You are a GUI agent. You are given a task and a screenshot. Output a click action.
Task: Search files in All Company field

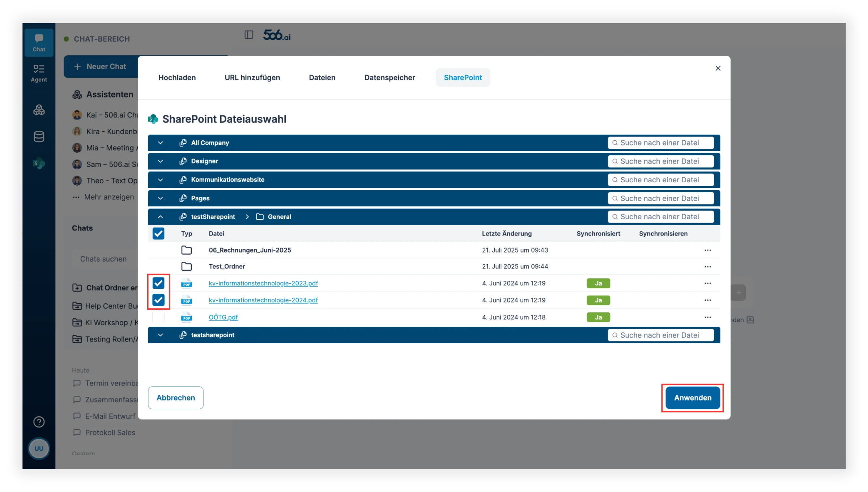661,143
